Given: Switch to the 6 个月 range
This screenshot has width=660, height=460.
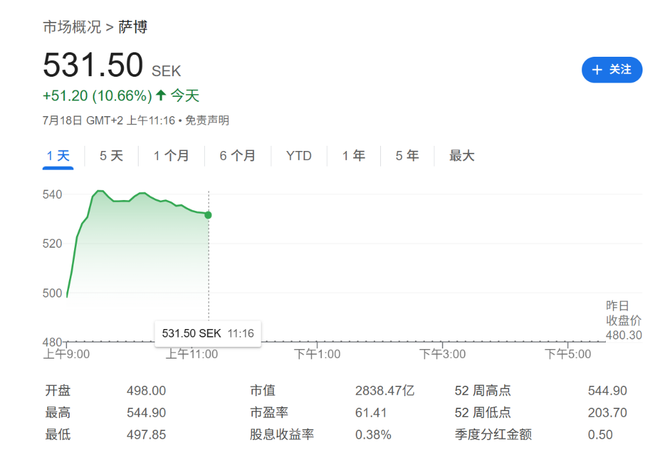Looking at the screenshot, I should [237, 156].
